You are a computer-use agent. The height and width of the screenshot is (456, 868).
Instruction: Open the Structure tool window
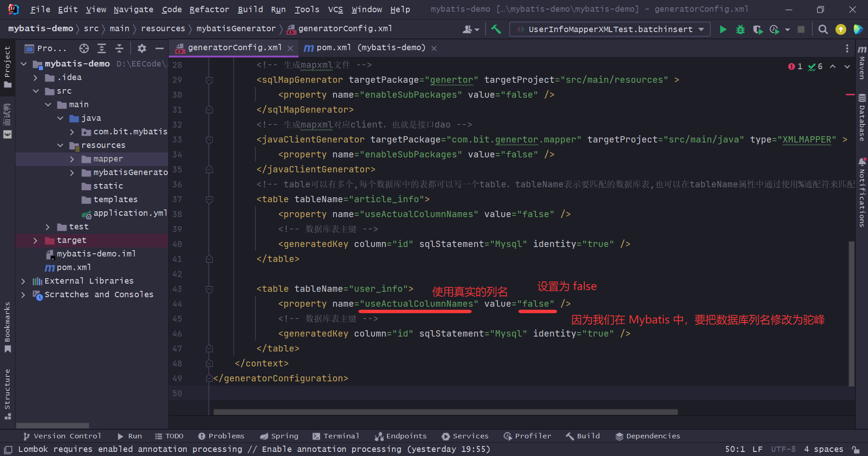(x=7, y=394)
